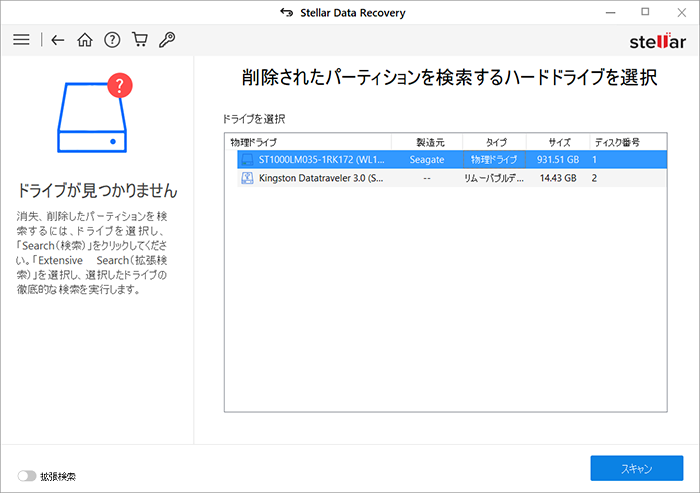
Task: Click the 物理ドライブ type cell in Seagate row
Action: click(494, 160)
